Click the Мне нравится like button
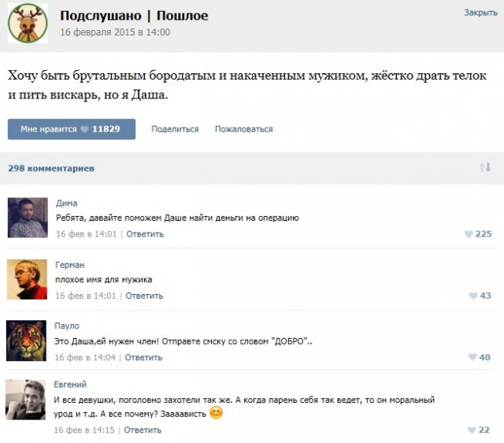The width and height of the screenshot is (504, 443). 72,129
